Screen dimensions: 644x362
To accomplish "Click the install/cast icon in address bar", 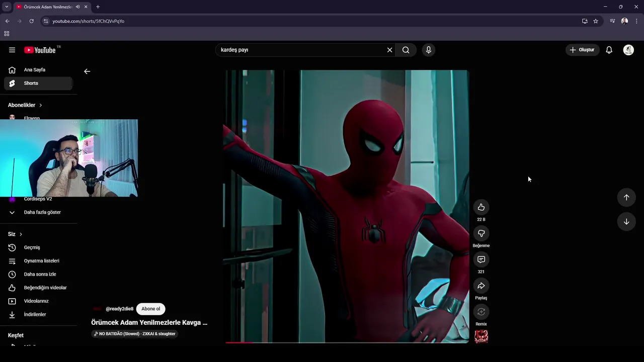I will (585, 21).
